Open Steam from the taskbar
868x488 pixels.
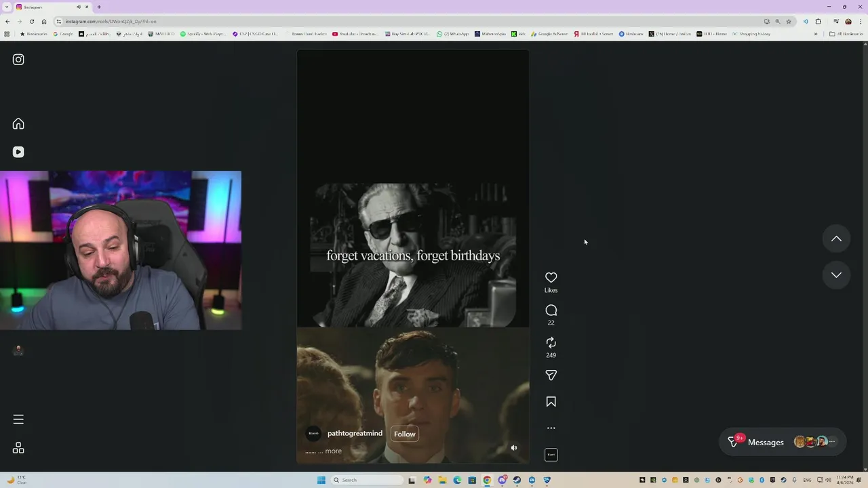point(517,480)
